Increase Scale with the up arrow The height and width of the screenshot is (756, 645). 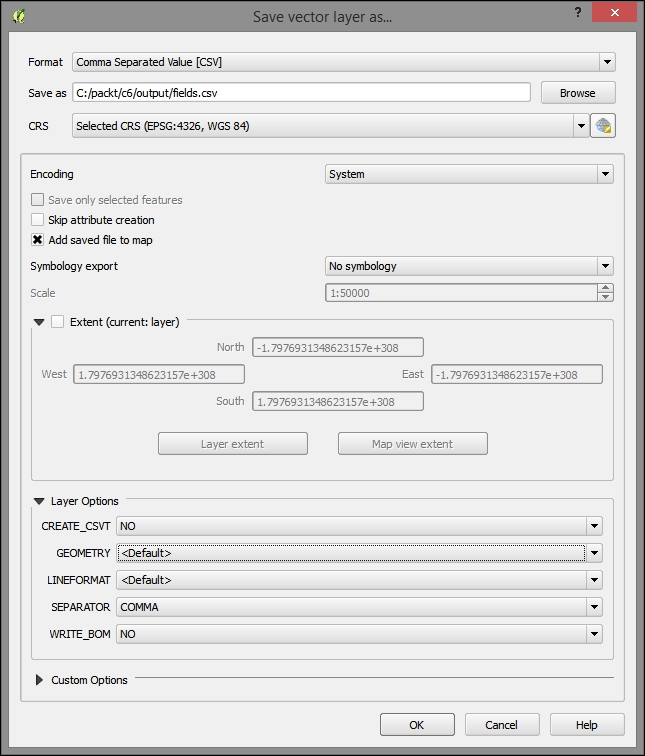tap(605, 288)
